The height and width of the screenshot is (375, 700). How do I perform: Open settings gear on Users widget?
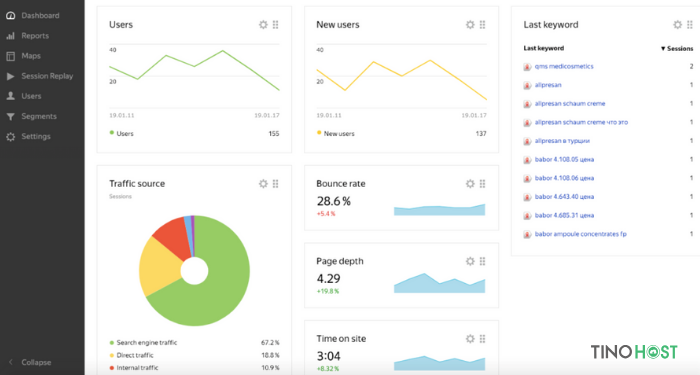[263, 25]
